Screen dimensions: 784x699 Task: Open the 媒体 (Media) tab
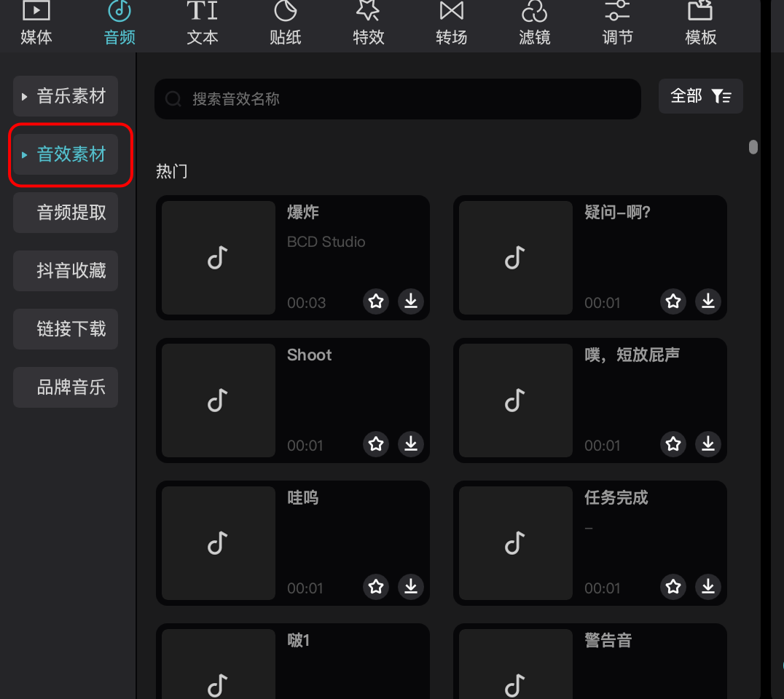click(36, 24)
